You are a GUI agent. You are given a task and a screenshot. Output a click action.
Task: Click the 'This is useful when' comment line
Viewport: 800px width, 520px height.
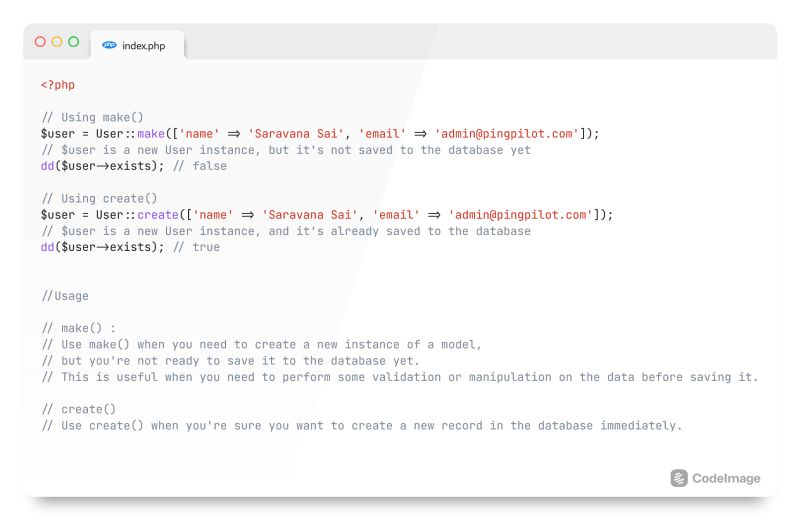click(400, 377)
